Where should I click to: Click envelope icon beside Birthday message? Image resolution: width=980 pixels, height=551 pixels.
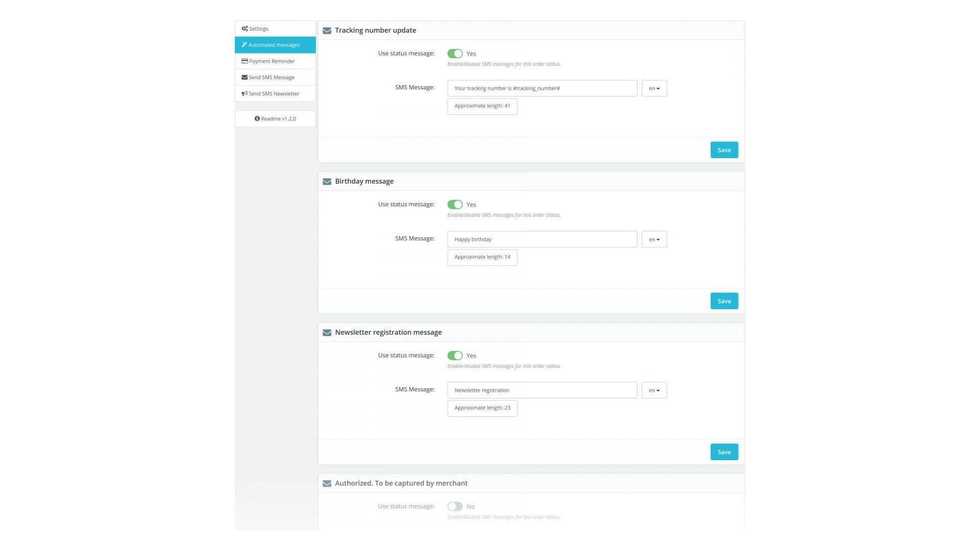327,182
